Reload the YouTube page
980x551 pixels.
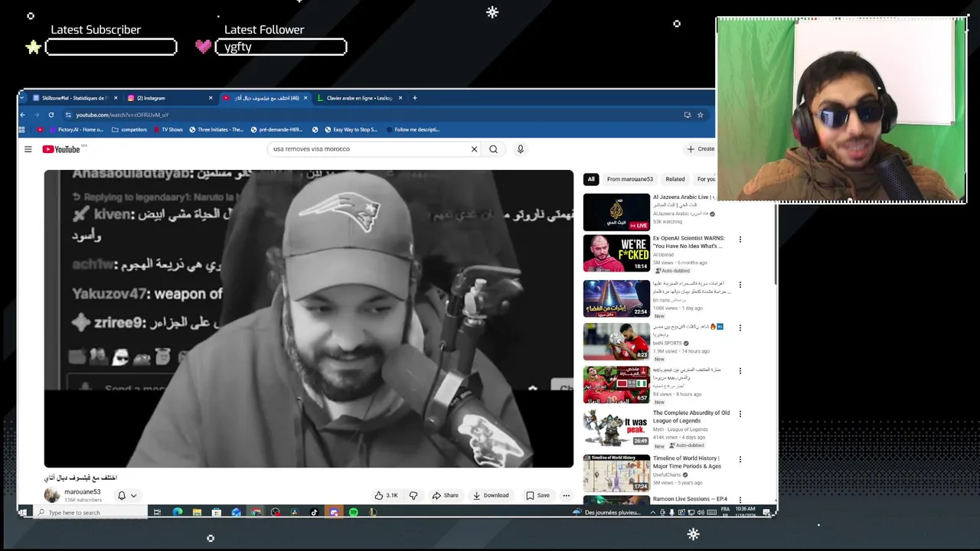point(51,115)
